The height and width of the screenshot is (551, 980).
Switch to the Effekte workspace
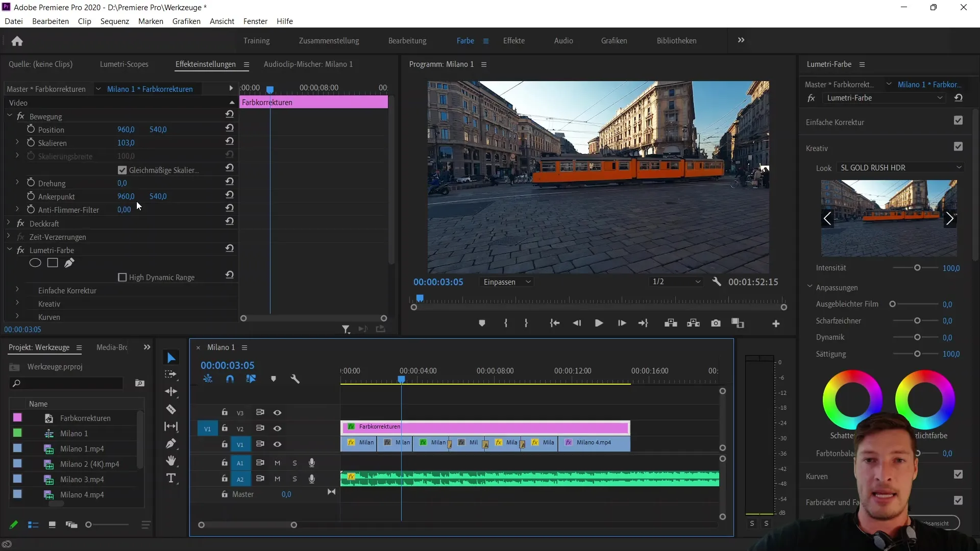click(513, 40)
